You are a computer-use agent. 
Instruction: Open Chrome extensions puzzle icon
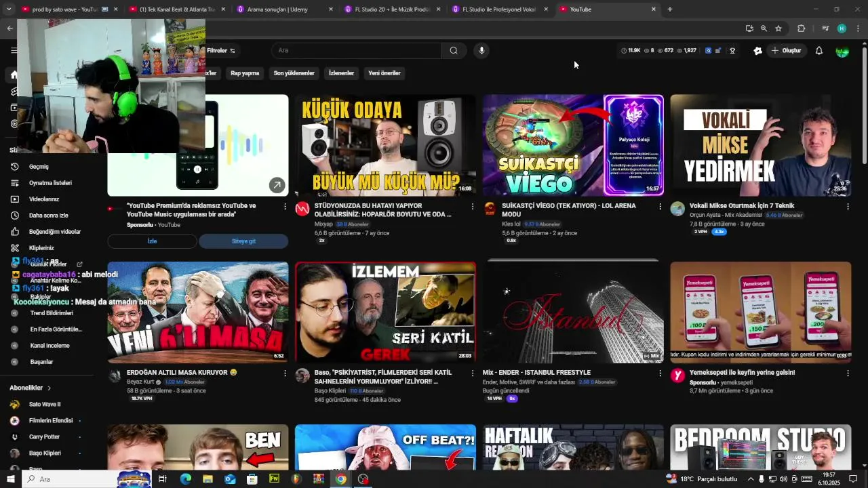tap(801, 28)
